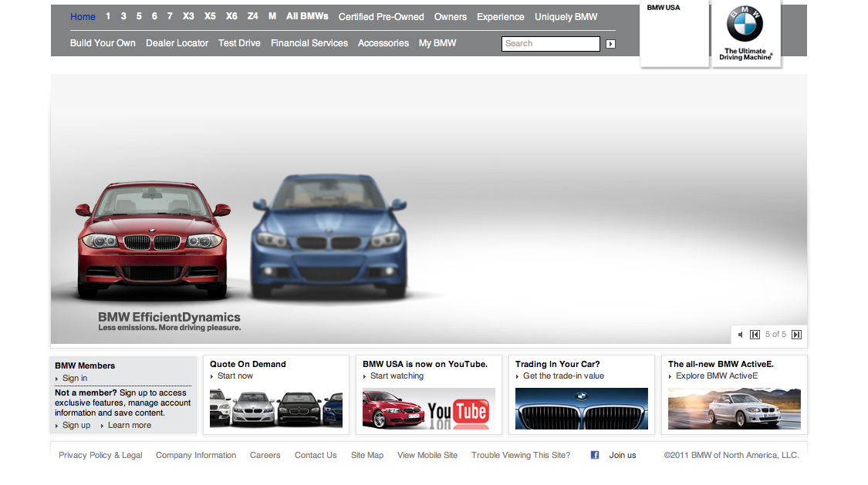Screen dimensions: 868x485
Task: Open the Certified Pre-Owned menu item
Action: (381, 16)
